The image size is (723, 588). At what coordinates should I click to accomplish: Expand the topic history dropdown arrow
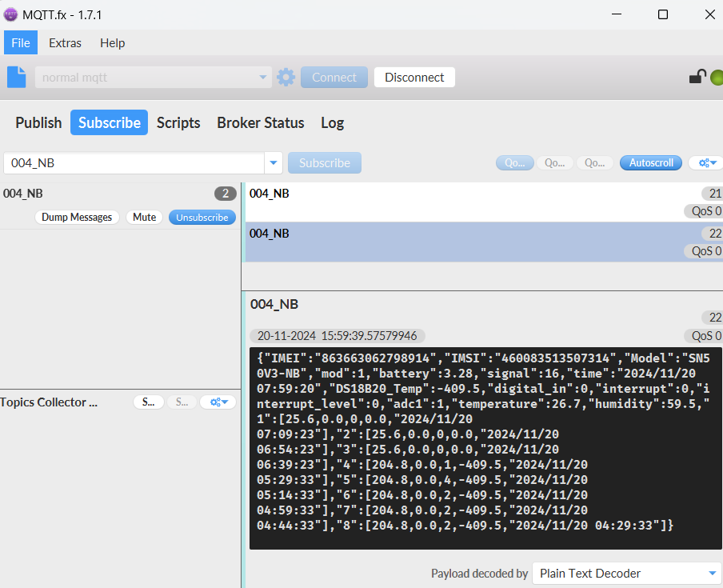(274, 162)
